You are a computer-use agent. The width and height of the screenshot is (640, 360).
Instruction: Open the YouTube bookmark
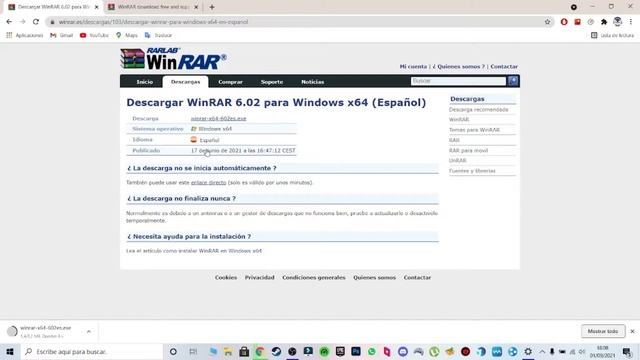(94, 36)
